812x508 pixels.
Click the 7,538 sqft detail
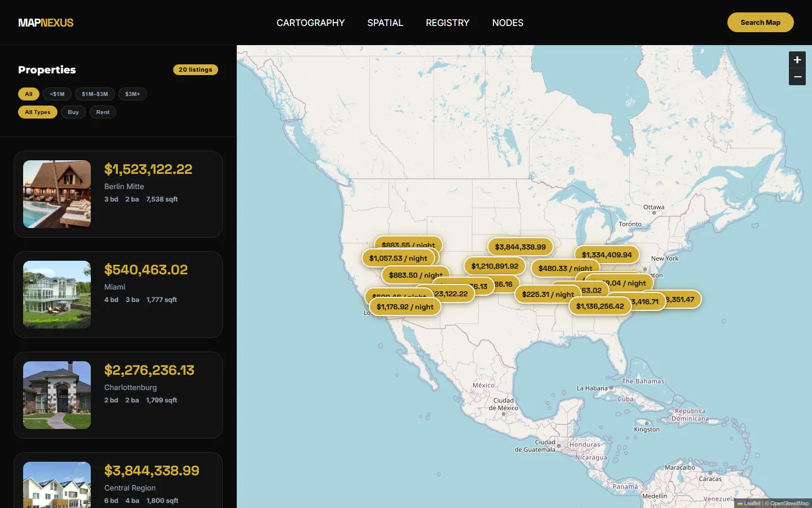pyautogui.click(x=162, y=199)
